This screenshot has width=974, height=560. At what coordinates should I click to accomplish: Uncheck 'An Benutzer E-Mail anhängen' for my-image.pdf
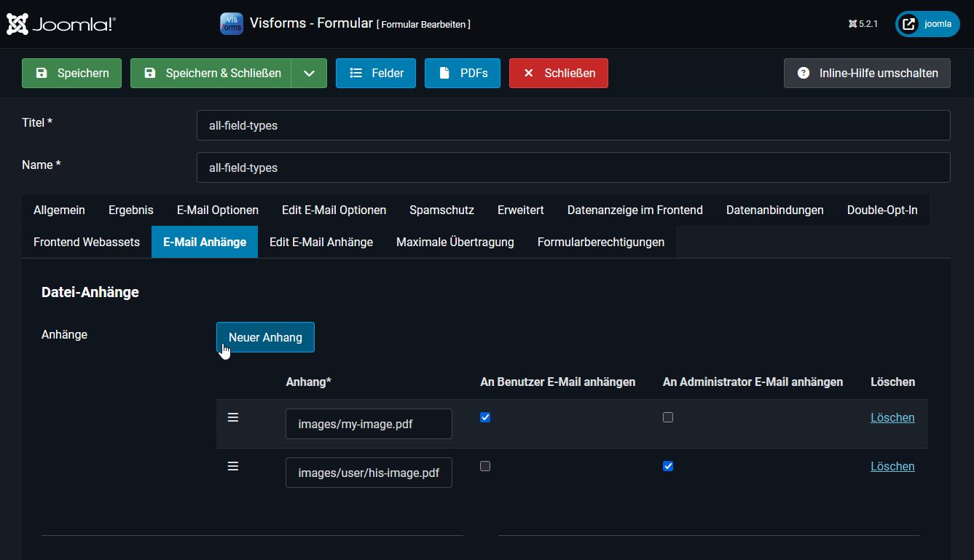pyautogui.click(x=485, y=417)
